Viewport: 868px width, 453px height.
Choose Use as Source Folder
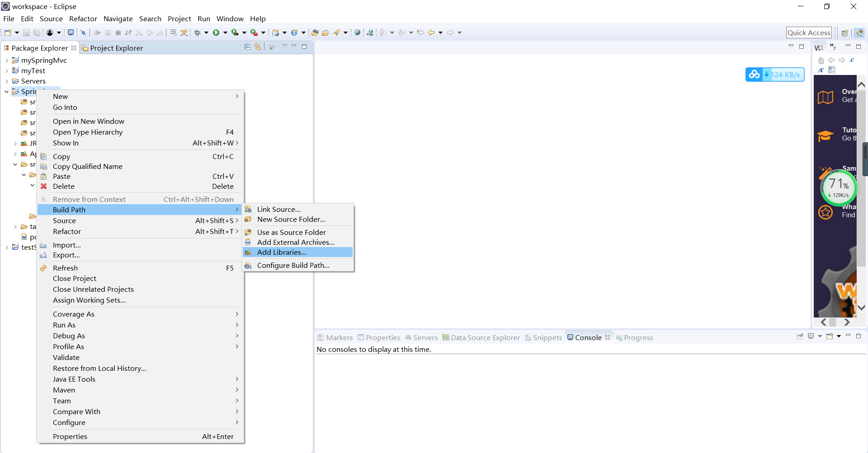[x=298, y=232]
